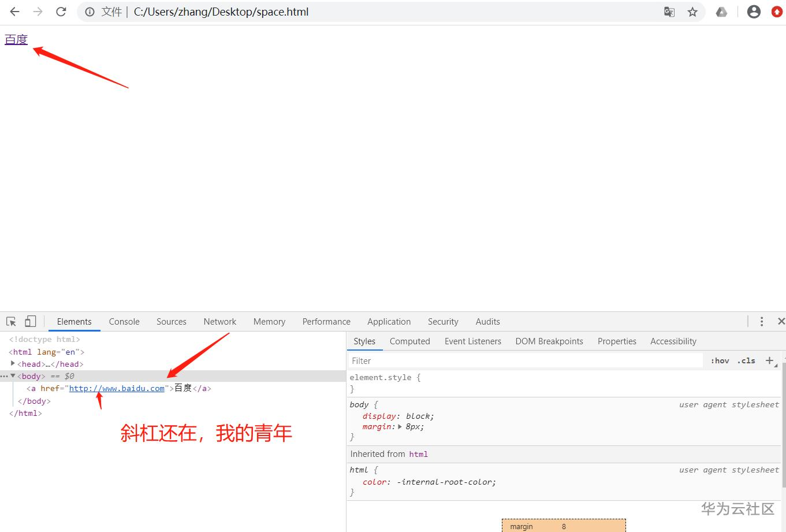Select the doctype html node
Image resolution: width=786 pixels, height=532 pixels.
[44, 340]
